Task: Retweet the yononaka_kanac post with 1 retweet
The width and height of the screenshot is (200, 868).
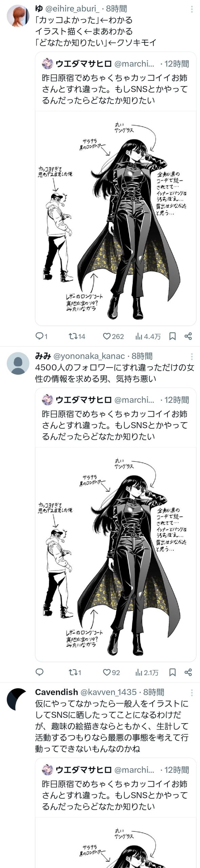Action: [x=75, y=672]
